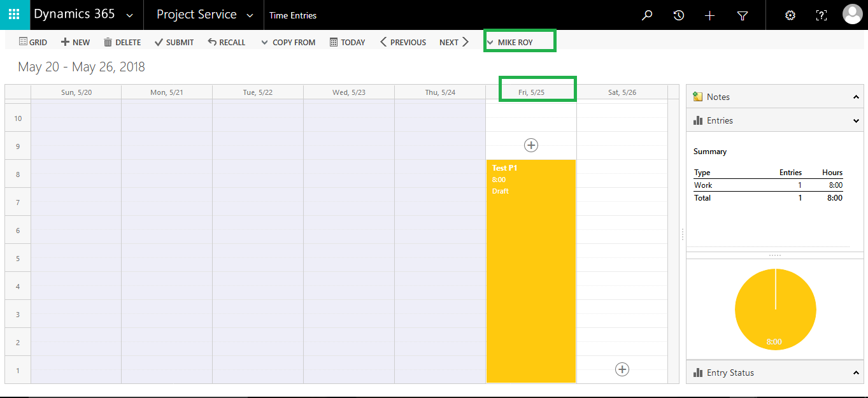Add time entry on Friday with plus
This screenshot has height=398, width=868.
530,145
